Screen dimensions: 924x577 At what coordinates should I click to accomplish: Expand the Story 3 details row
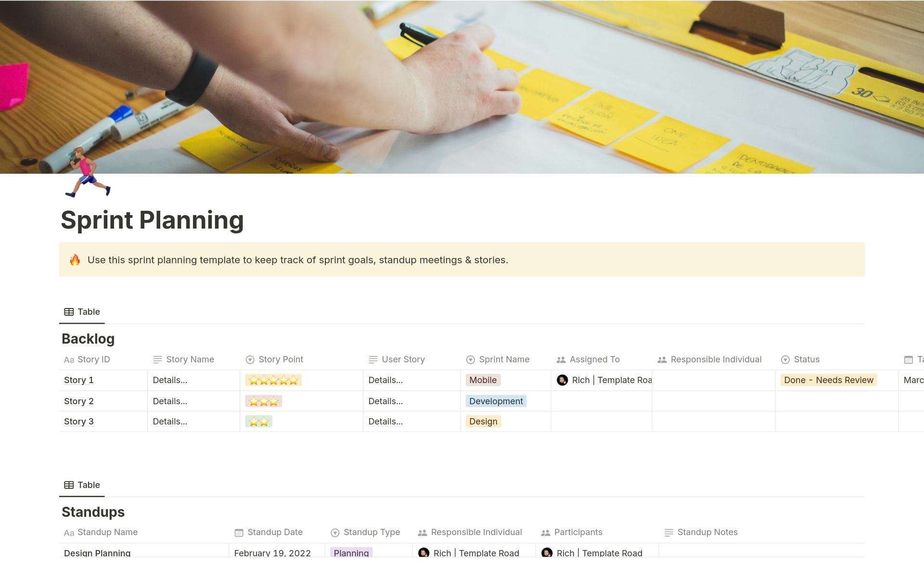coord(78,421)
